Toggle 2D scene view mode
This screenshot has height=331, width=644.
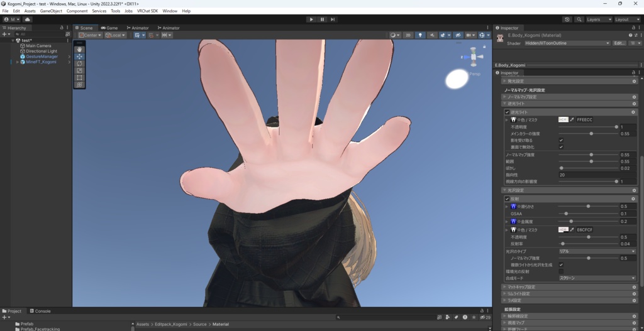click(x=408, y=35)
